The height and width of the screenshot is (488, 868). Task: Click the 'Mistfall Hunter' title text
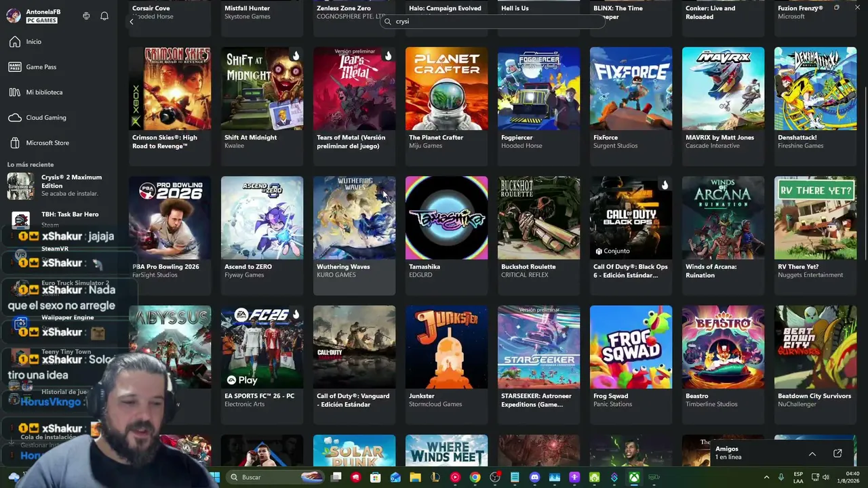click(x=248, y=9)
